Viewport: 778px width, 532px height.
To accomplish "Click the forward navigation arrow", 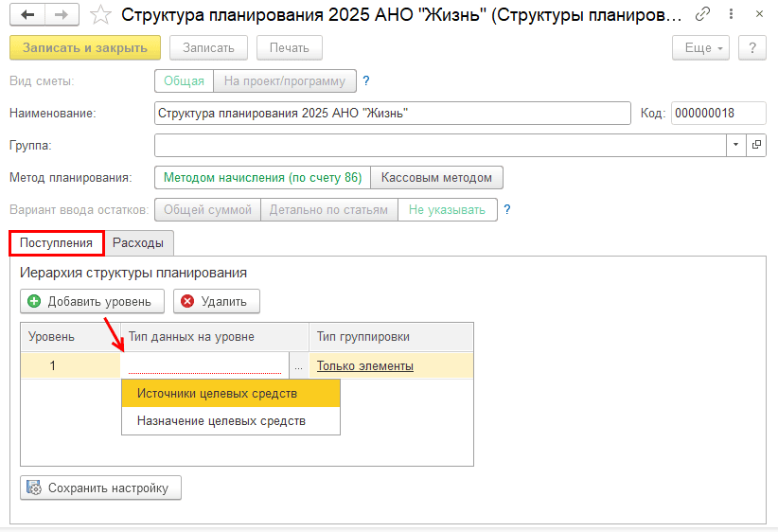I will pyautogui.click(x=62, y=15).
